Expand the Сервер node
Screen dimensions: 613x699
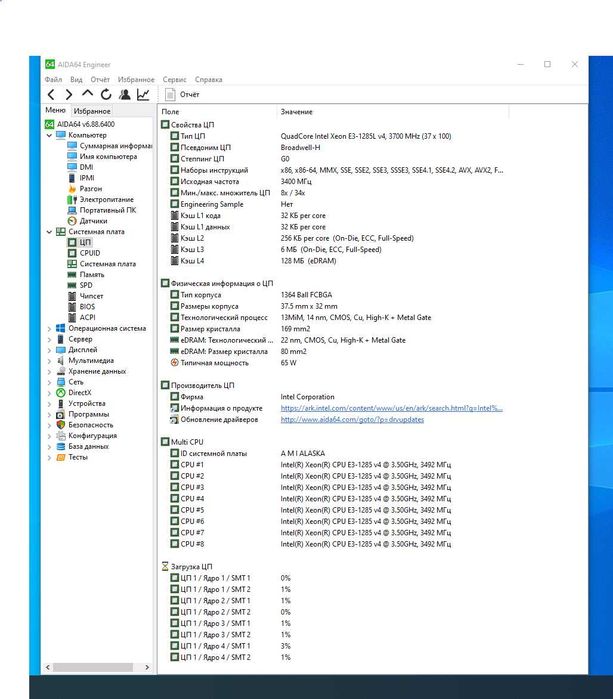49,339
